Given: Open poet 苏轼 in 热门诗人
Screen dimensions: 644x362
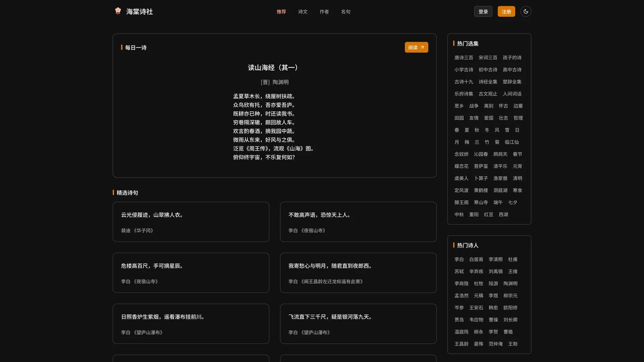Looking at the screenshot, I should coord(459,271).
